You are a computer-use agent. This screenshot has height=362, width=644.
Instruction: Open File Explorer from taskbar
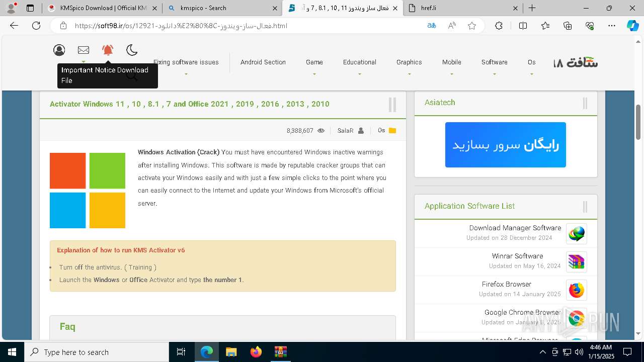tap(231, 352)
